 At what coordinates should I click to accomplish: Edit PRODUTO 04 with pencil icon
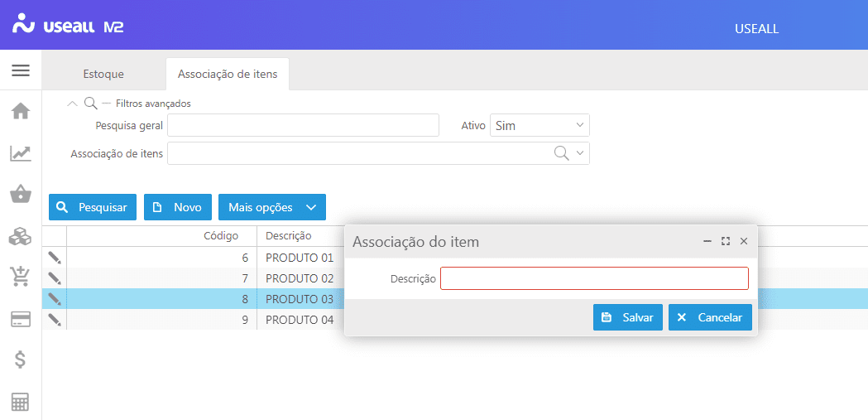55,320
